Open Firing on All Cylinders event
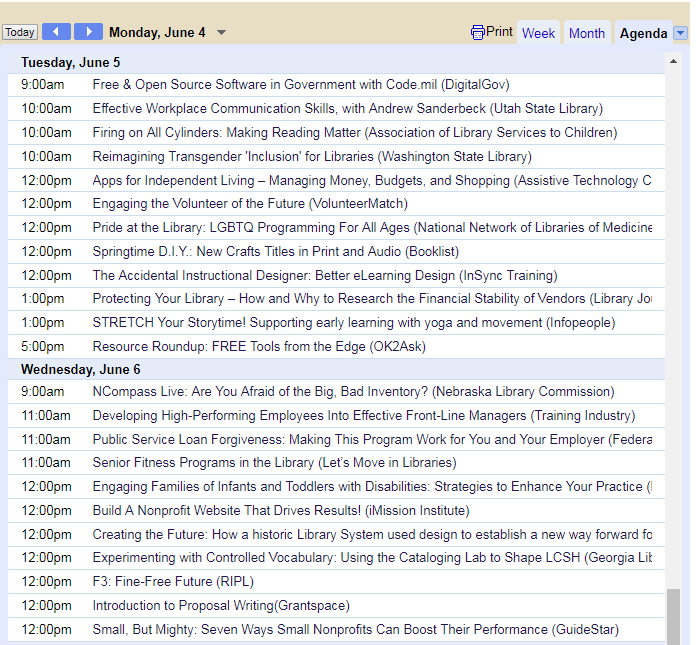Screen dimensions: 696x645 point(355,132)
